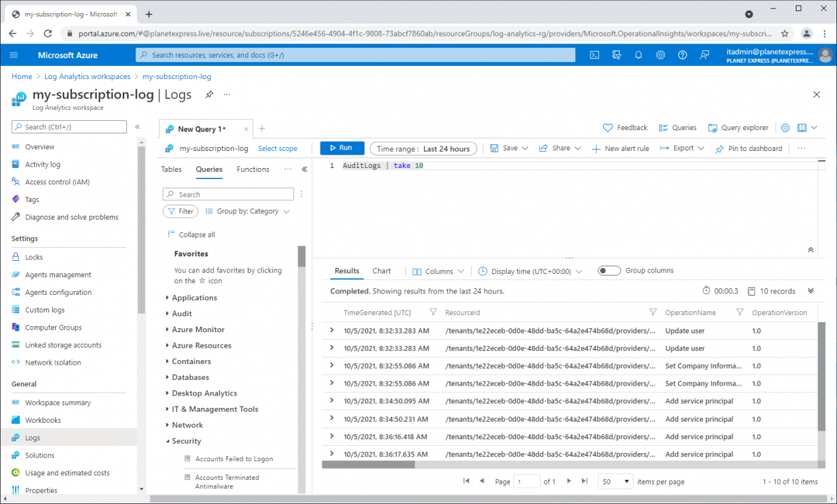The height and width of the screenshot is (504, 837).
Task: Open the items per page dropdown
Action: [615, 482]
